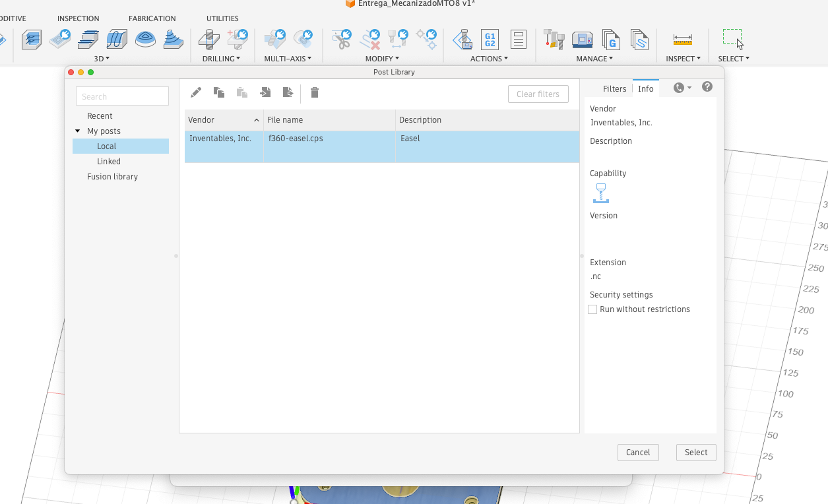Click the Copy post icon
Viewport: 828px width, 504px height.
219,92
